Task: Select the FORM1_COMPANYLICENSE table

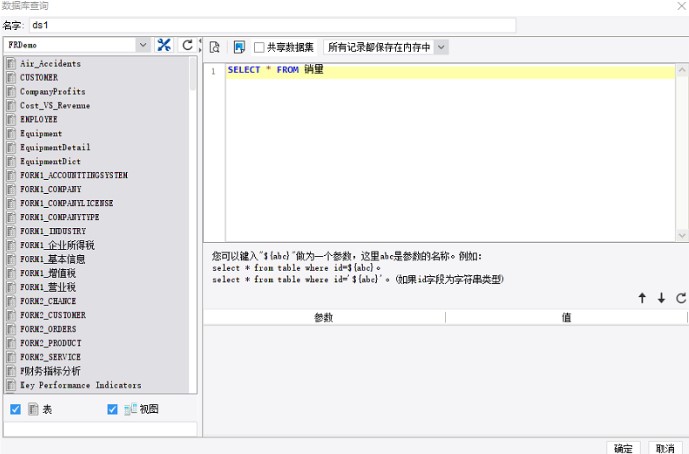Action: tap(67, 203)
